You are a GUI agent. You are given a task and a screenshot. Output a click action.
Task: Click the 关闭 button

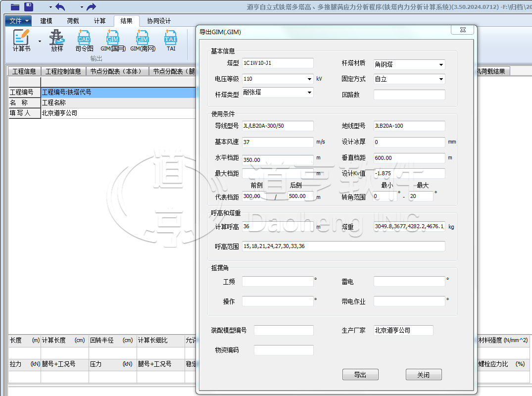click(x=424, y=375)
